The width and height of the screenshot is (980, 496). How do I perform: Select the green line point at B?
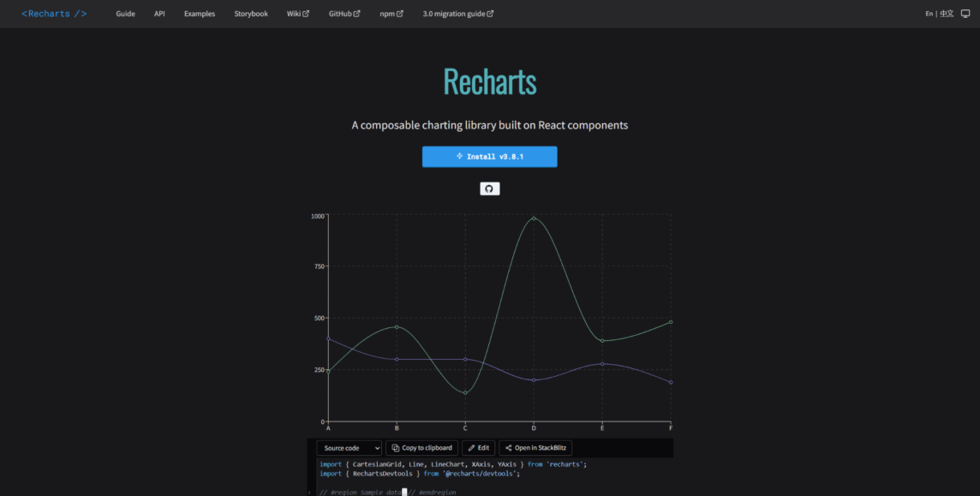pos(397,326)
